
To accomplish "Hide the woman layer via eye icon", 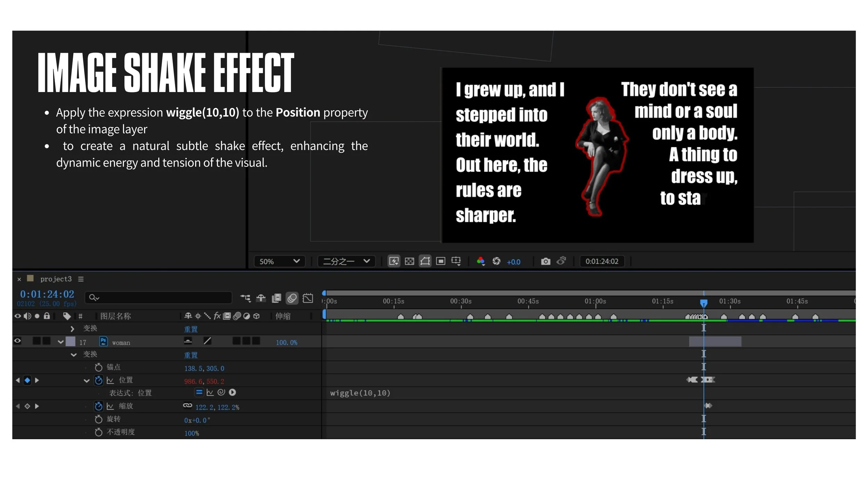I will coord(17,341).
